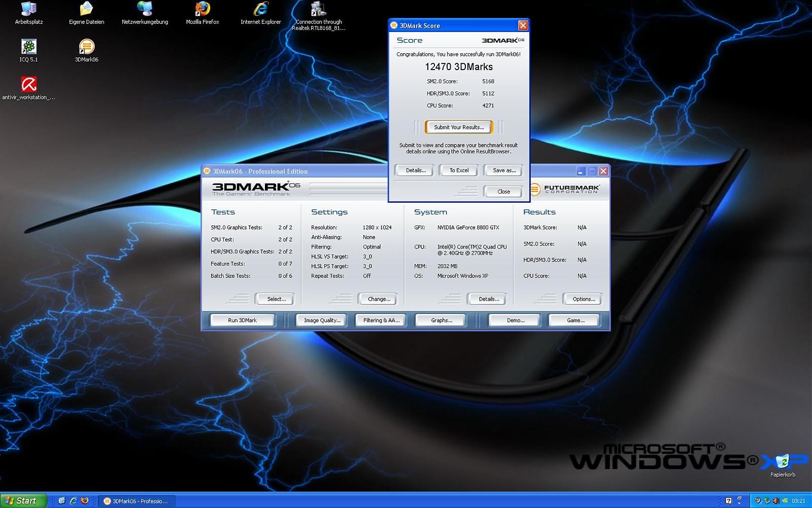812x508 pixels.
Task: Click the Show Desktop quick launch icon
Action: click(x=62, y=501)
